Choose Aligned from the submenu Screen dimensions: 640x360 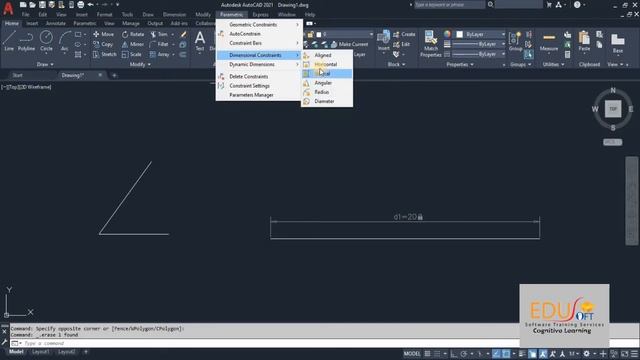point(327,55)
